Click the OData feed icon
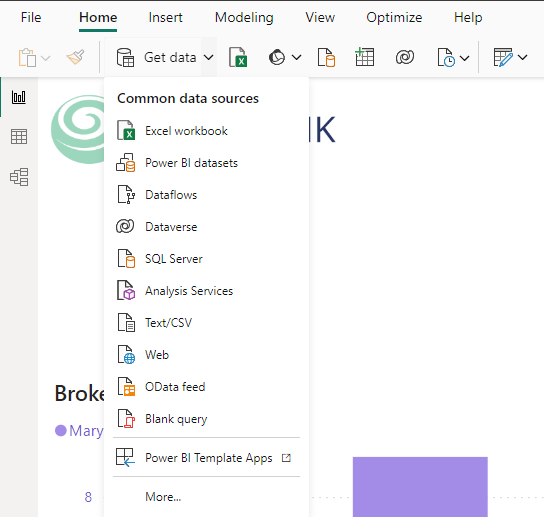The height and width of the screenshot is (517, 544). (x=126, y=386)
